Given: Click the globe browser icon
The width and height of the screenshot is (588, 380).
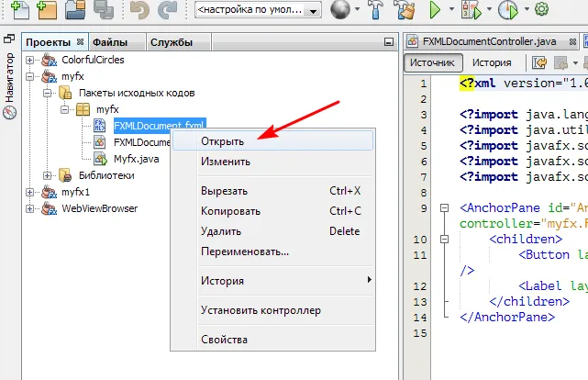Looking at the screenshot, I should (x=340, y=9).
